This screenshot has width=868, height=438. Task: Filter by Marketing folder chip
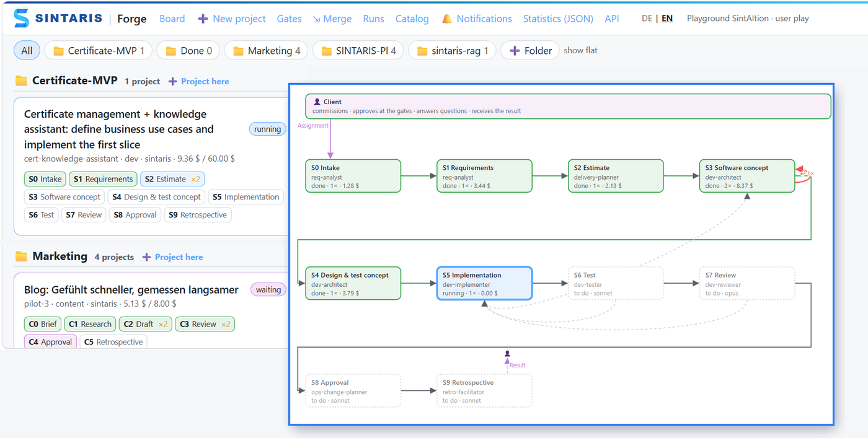[x=266, y=51]
